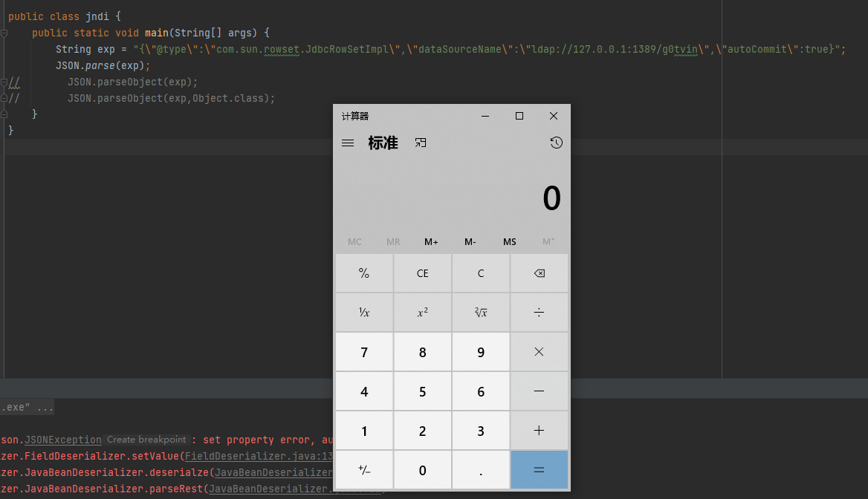Click the String exp declaration line
The height and width of the screenshot is (499, 868).
tap(450, 49)
